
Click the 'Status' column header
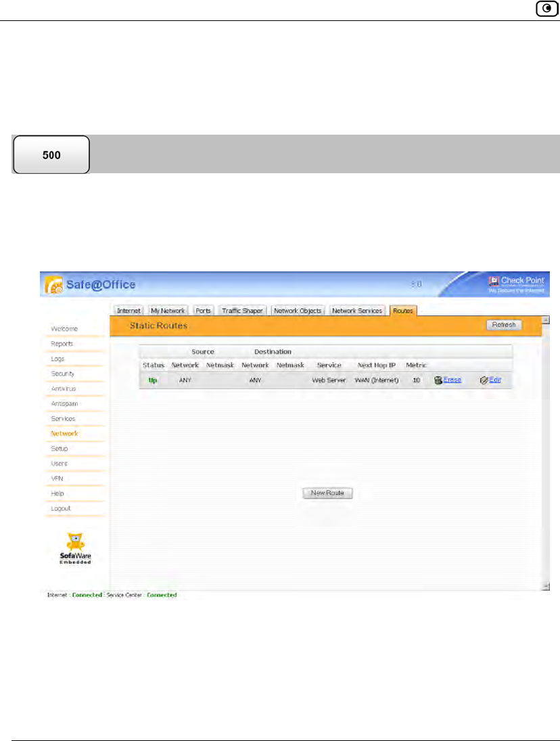(154, 365)
